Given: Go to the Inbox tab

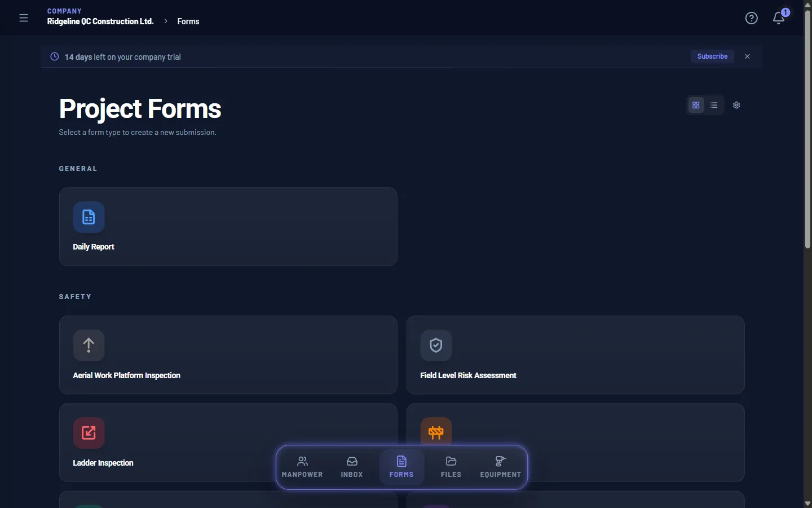Looking at the screenshot, I should click(x=352, y=467).
